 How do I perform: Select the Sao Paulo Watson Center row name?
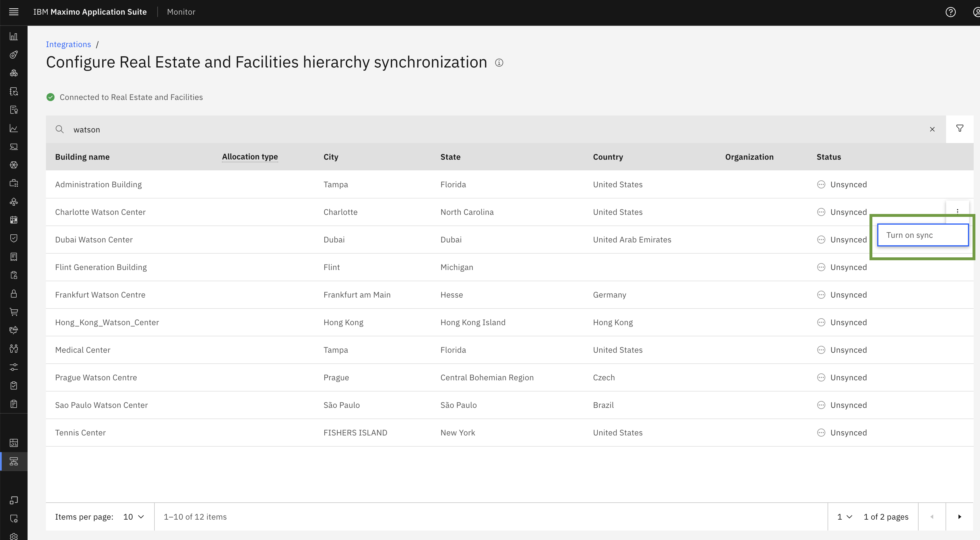coord(102,405)
